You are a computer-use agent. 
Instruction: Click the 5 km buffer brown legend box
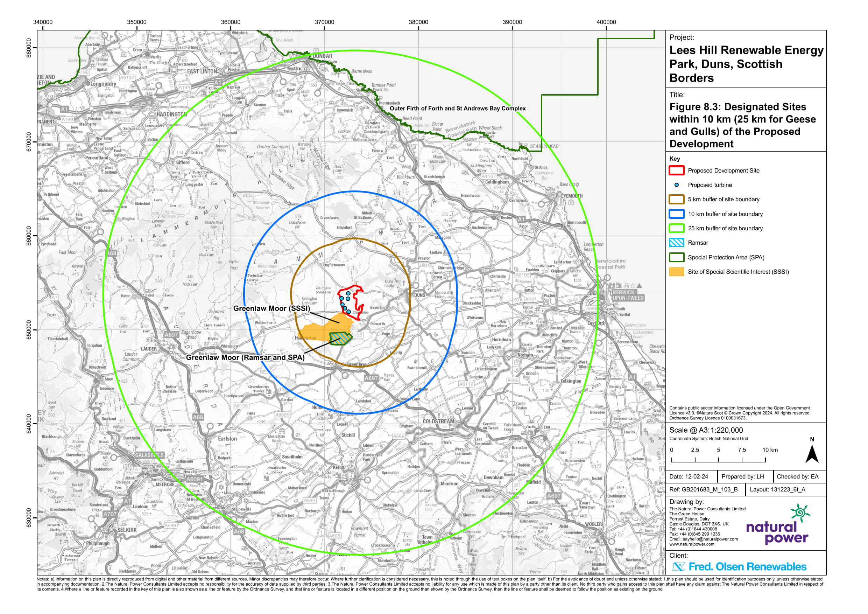point(676,200)
